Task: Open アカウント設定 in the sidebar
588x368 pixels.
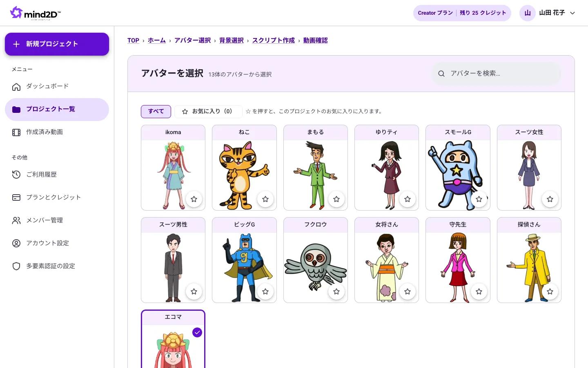Action: click(57, 244)
